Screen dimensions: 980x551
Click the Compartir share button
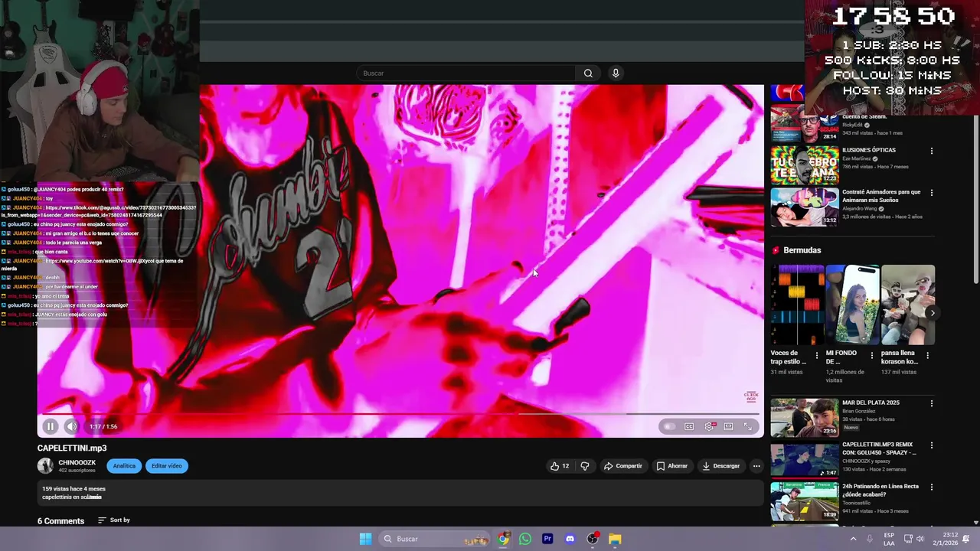click(x=623, y=466)
